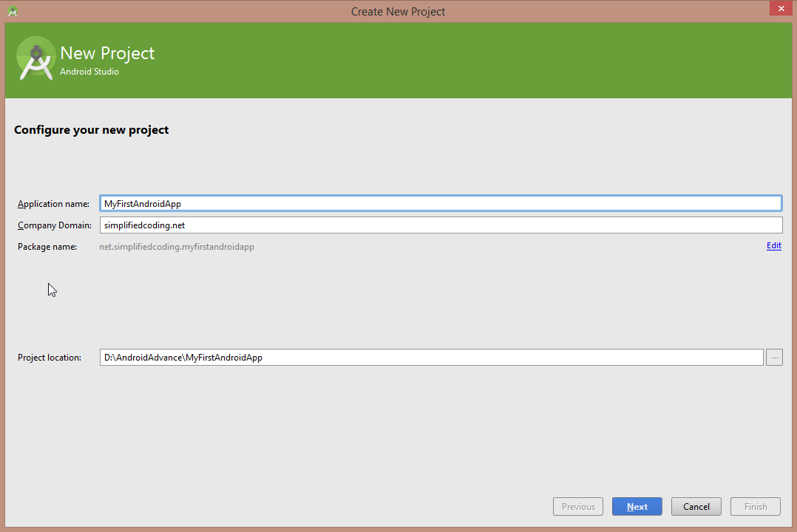Open the project location browse button
Screen dimensions: 797x532
click(774, 357)
